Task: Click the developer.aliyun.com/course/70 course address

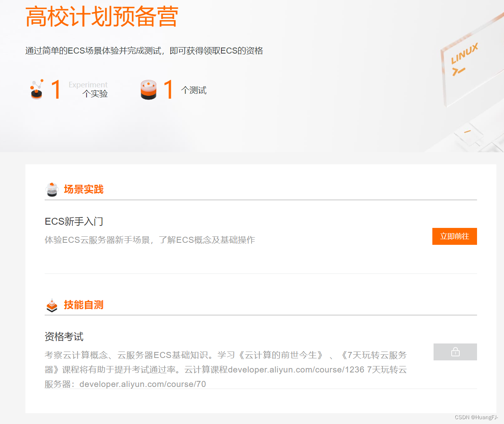Action: tap(143, 384)
